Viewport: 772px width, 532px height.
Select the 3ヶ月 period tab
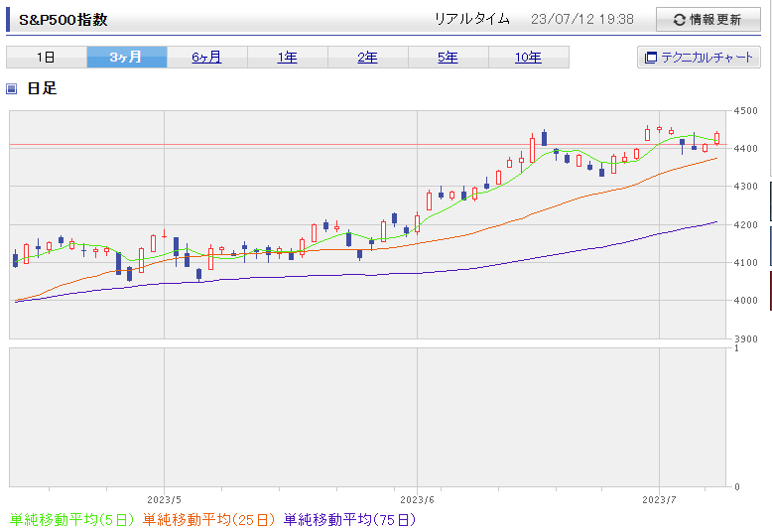tap(126, 58)
